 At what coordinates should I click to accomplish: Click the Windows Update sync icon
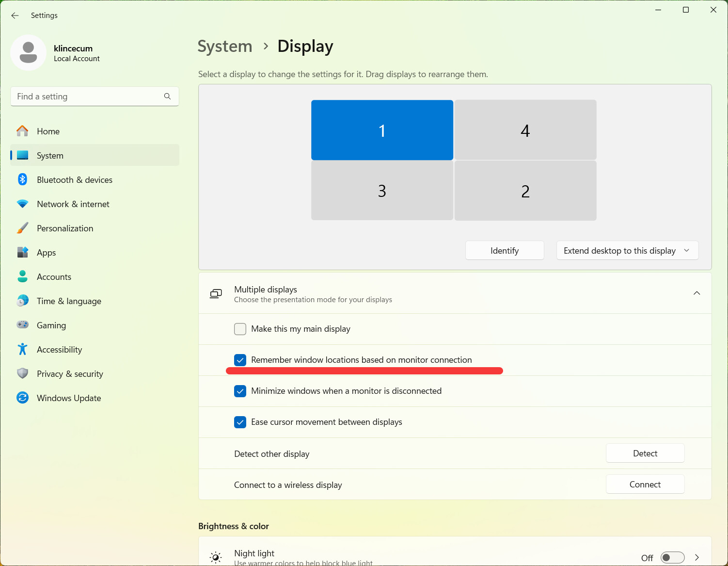point(22,398)
